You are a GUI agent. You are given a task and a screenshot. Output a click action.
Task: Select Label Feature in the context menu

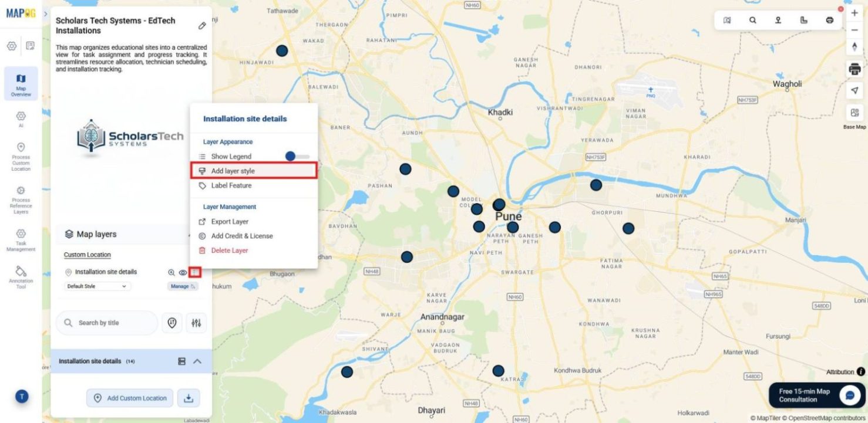pos(231,185)
